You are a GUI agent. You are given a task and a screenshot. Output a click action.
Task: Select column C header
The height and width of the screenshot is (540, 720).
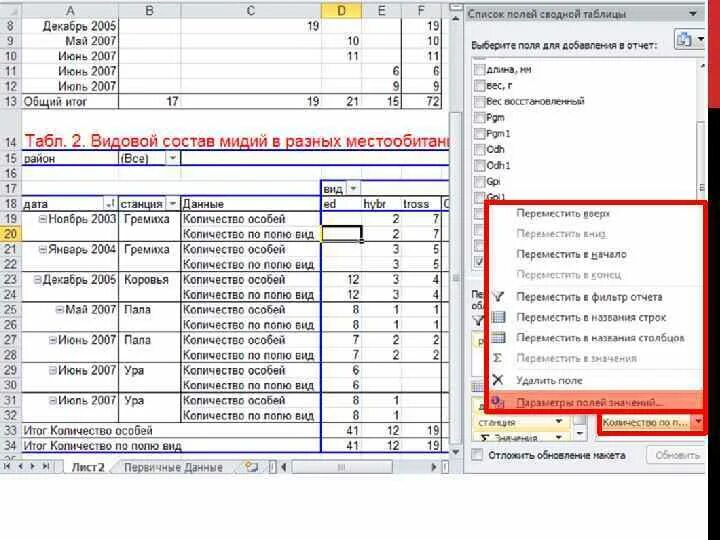251,11
